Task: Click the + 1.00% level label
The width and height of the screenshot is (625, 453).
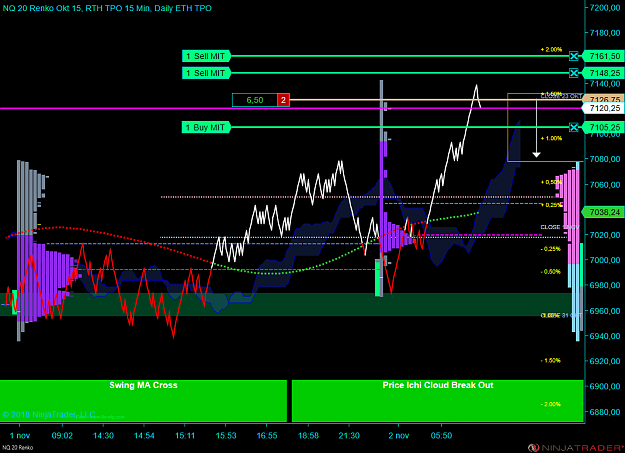Action: click(551, 138)
